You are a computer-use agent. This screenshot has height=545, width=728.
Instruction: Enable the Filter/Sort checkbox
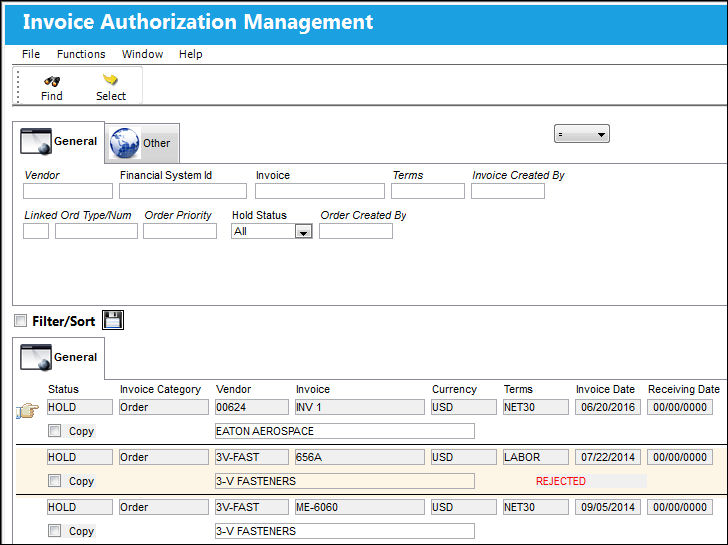click(x=20, y=320)
